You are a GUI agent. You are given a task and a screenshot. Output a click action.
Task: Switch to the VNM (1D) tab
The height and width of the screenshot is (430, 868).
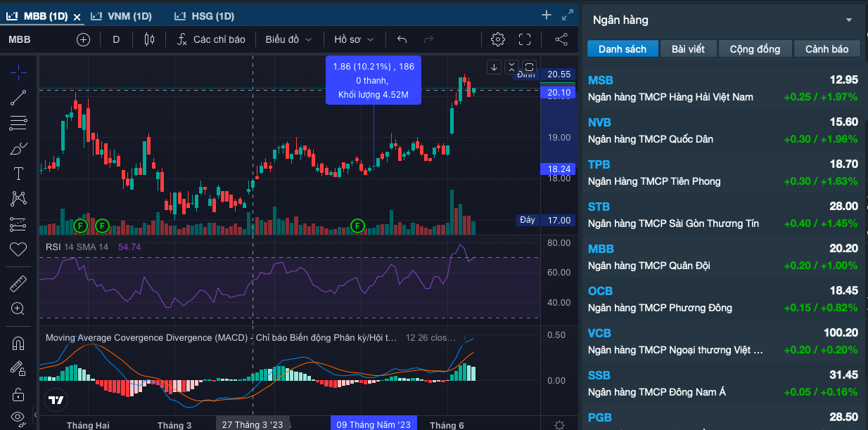coord(122,16)
